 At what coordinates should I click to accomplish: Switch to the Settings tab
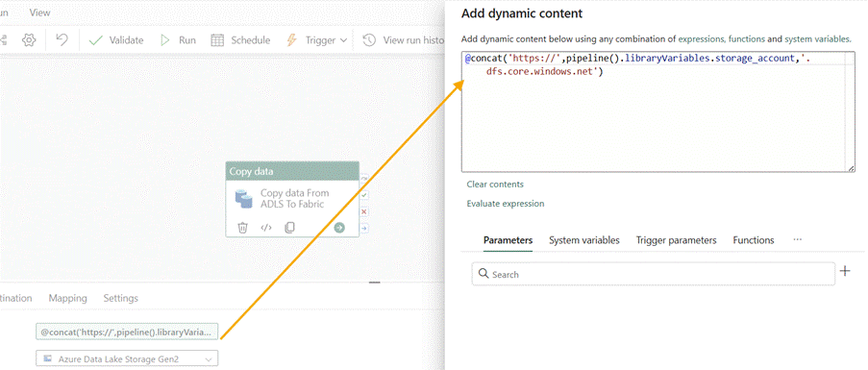click(121, 298)
